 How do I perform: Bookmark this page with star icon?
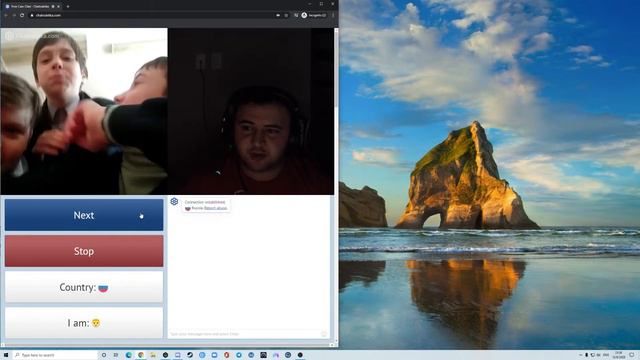click(x=286, y=15)
